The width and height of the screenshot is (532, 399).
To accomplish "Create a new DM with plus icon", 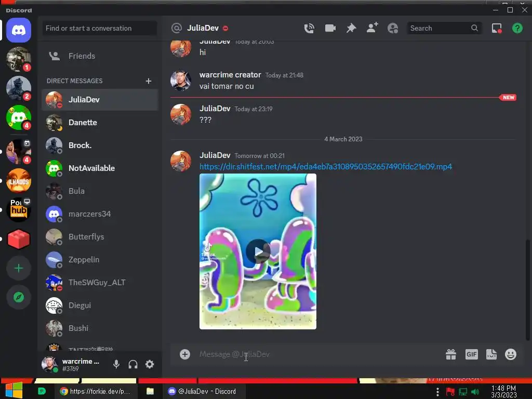I will [x=148, y=81].
